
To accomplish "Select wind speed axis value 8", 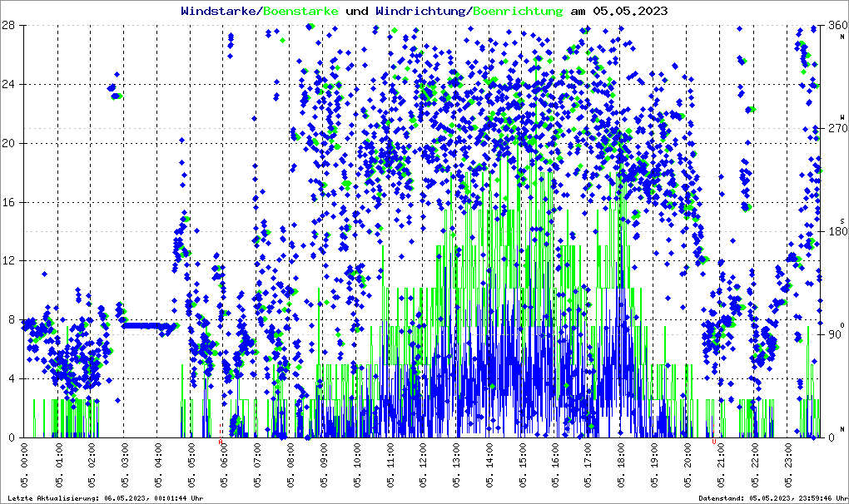I will pyautogui.click(x=12, y=319).
